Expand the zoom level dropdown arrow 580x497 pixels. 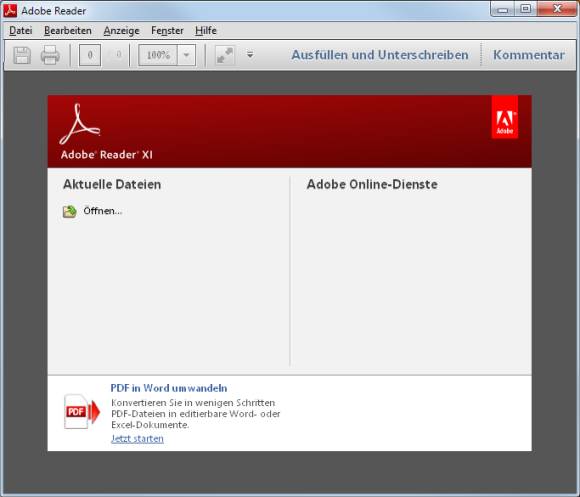[186, 55]
